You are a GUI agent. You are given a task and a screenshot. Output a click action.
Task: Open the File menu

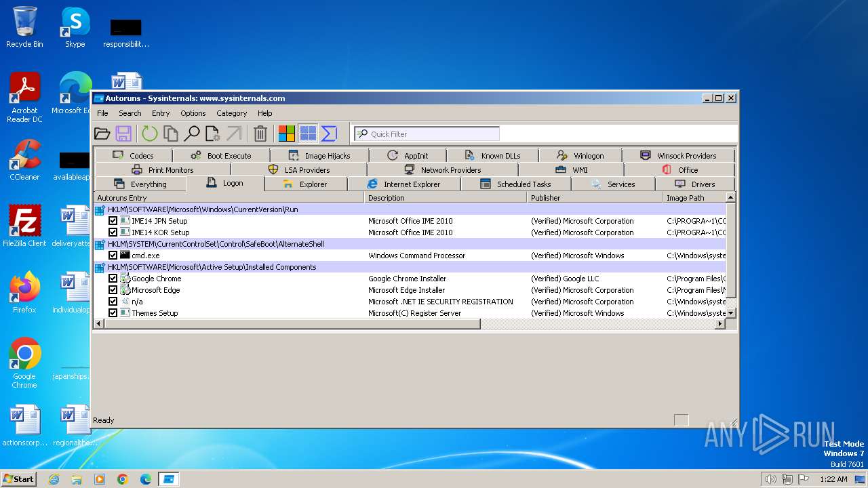point(102,113)
